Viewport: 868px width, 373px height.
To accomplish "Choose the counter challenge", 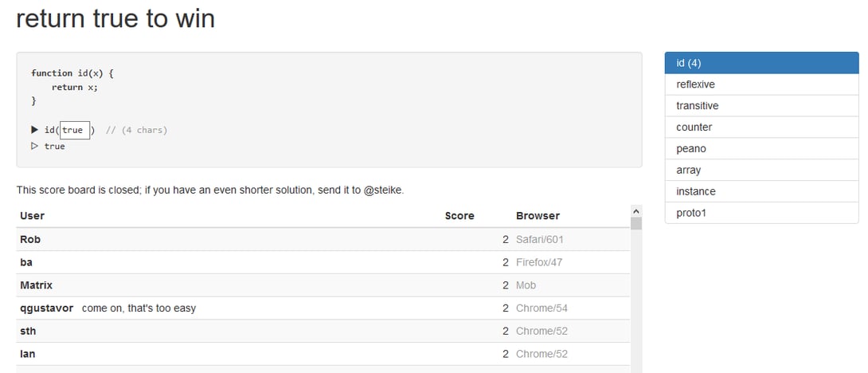I will click(761, 128).
